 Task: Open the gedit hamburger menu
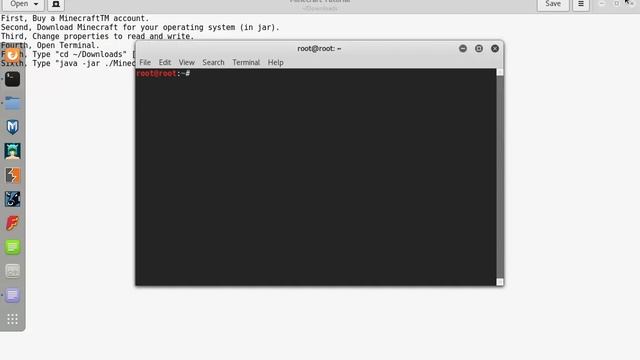(x=581, y=4)
